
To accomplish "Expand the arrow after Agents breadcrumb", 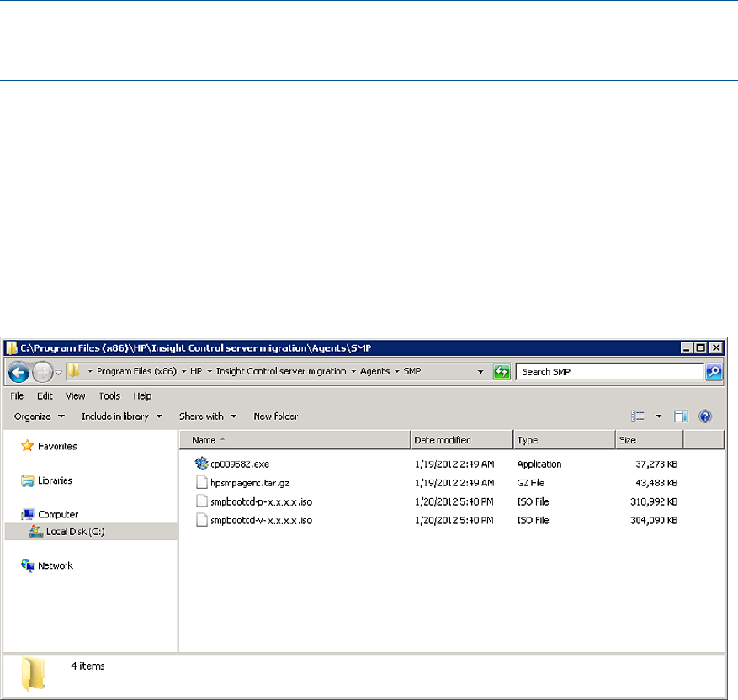I will (396, 372).
